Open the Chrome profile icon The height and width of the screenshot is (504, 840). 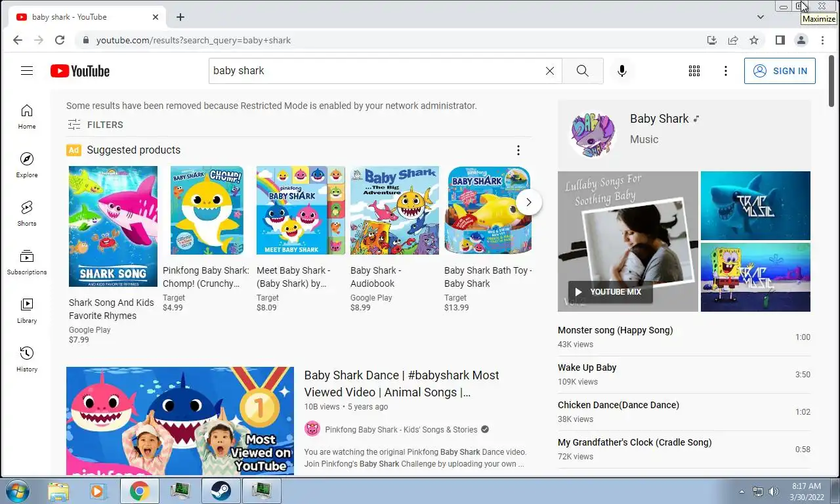click(801, 40)
